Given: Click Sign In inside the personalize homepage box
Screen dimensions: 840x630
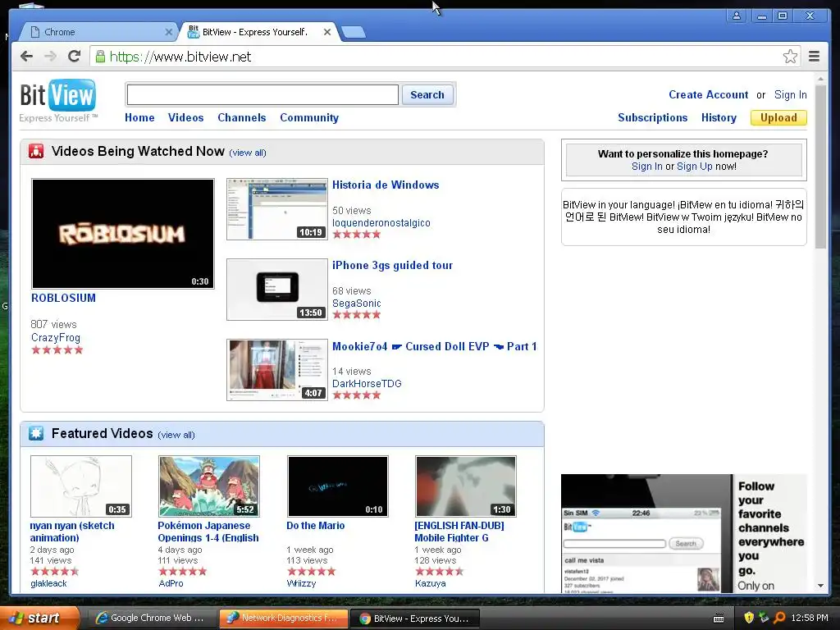Looking at the screenshot, I should (x=646, y=167).
